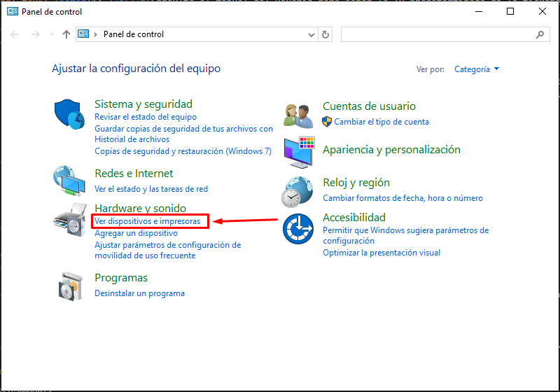560x392 pixels.
Task: Click the Control Panel icon in address bar
Action: click(83, 34)
